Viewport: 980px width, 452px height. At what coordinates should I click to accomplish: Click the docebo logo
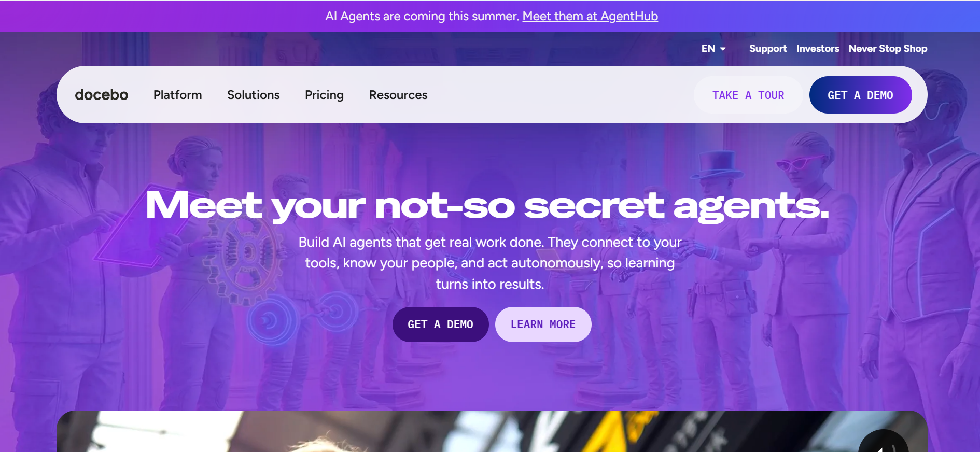[x=101, y=95]
